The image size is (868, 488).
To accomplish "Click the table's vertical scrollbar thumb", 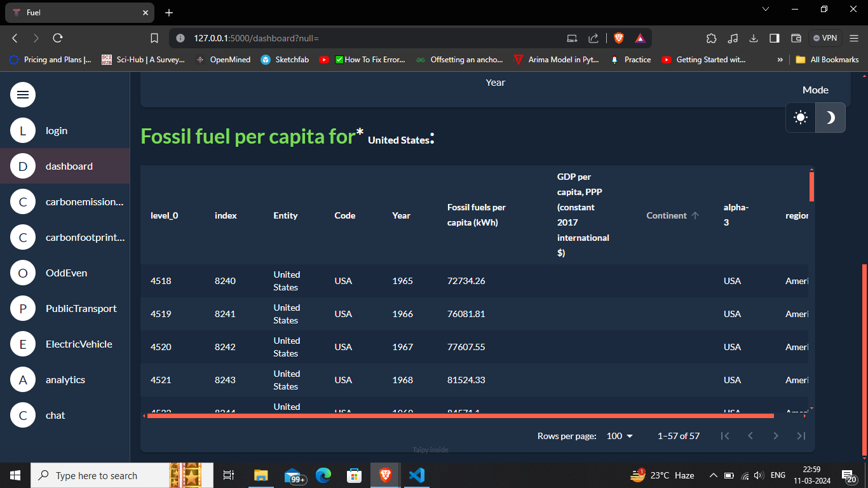I will [x=811, y=186].
